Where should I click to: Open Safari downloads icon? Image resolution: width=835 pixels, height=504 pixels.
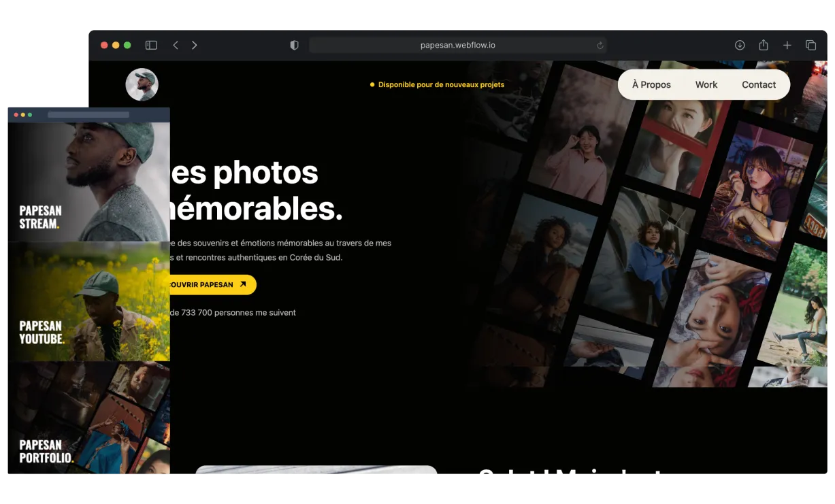[x=740, y=45]
